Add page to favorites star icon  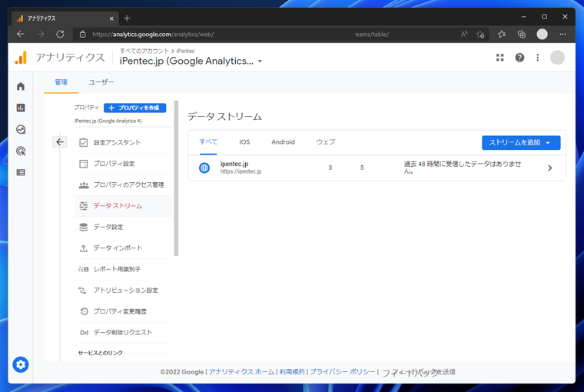480,35
